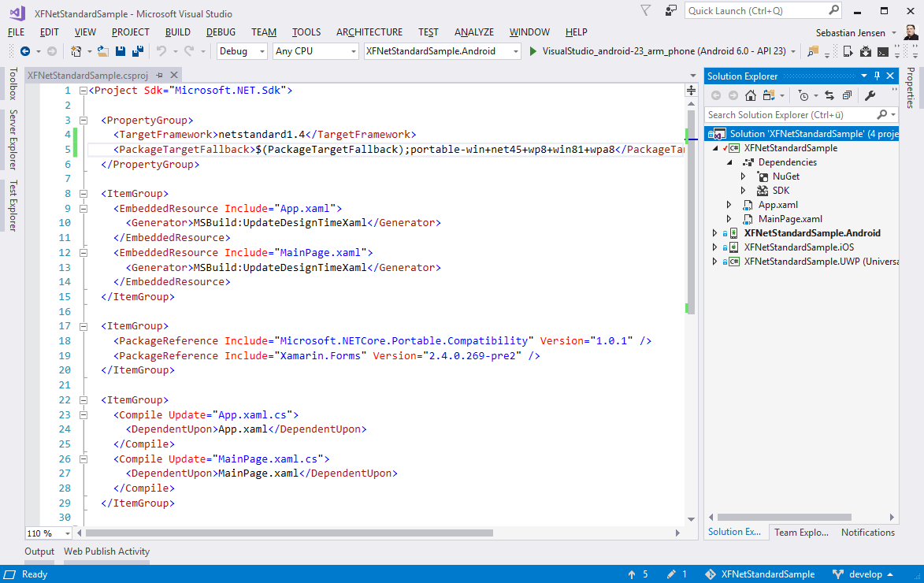Click the Open File folder icon
The width and height of the screenshot is (924, 583).
pyautogui.click(x=103, y=51)
